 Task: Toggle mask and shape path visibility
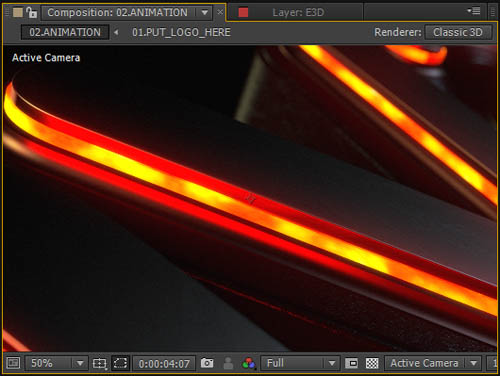tap(120, 363)
